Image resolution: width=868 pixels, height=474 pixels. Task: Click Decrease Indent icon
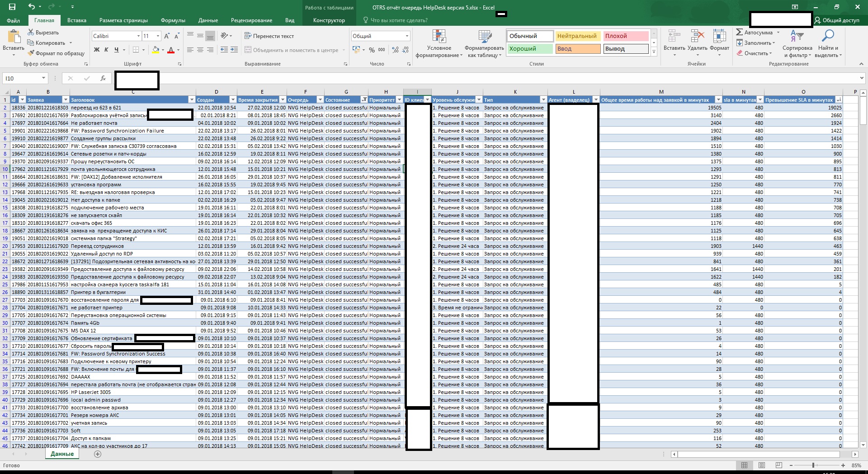click(224, 50)
